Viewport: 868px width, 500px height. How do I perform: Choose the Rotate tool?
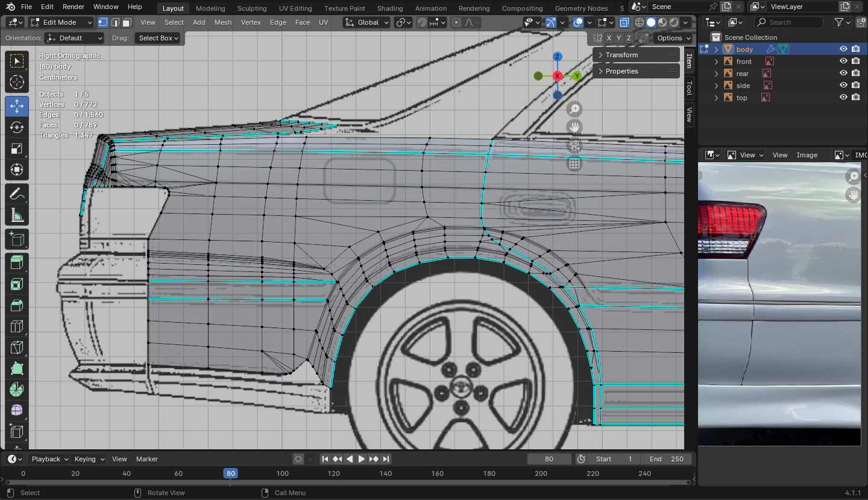coord(17,127)
